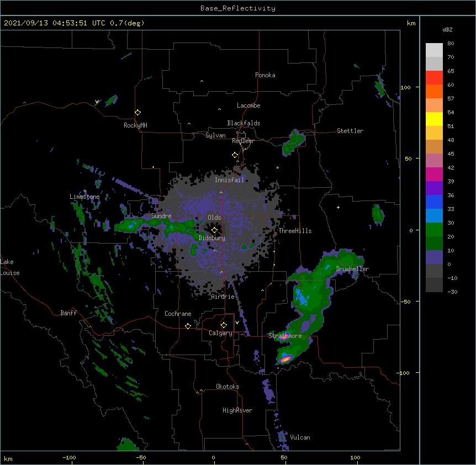
Task: Click the -30 value on dBZ legend
Action: (452, 292)
